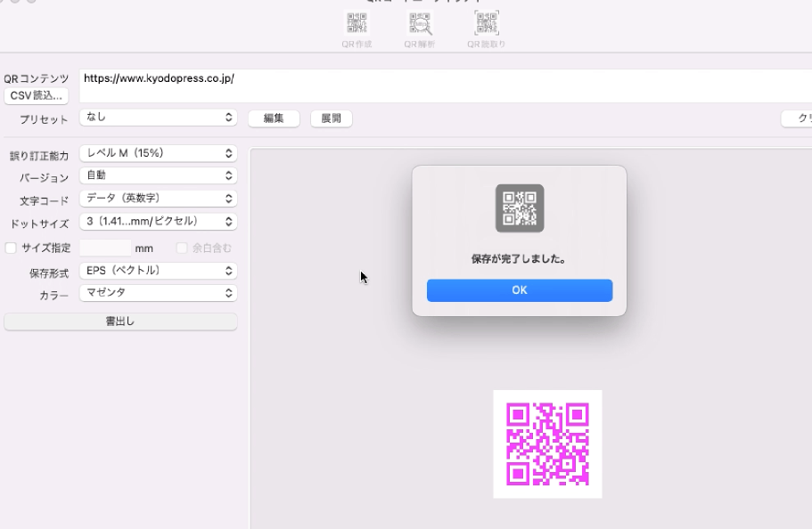Screen dimensions: 812x529
Task: Click the generated magenta QR code
Action: point(547,443)
